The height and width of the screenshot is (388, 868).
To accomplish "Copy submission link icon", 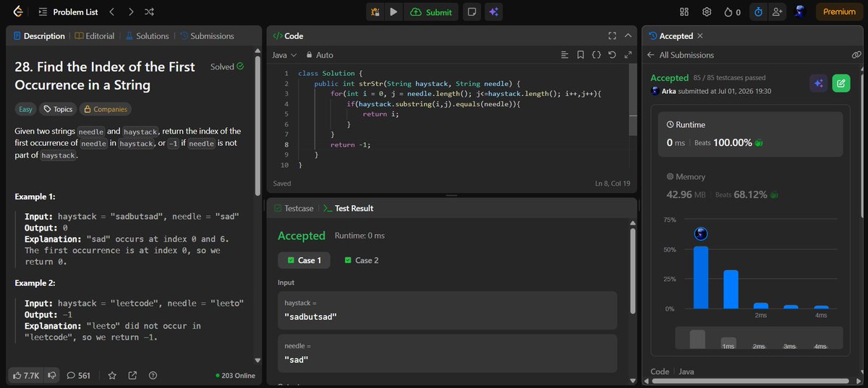I will [x=856, y=55].
